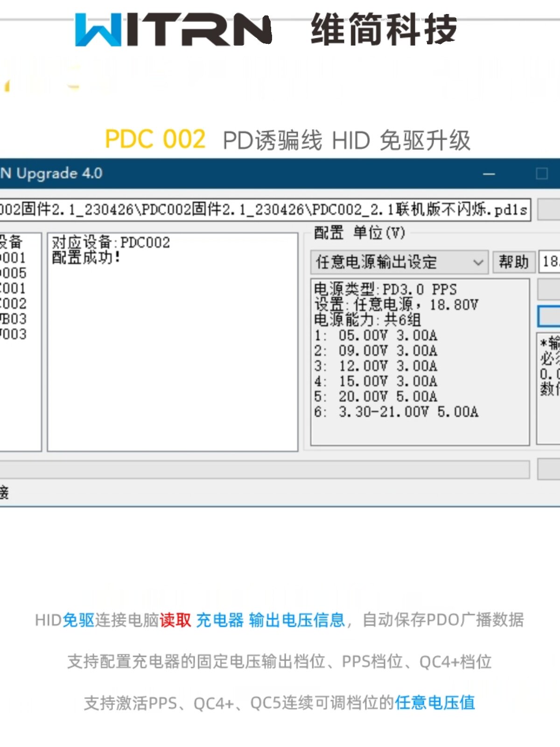Click the voltage field showing 18

550,262
